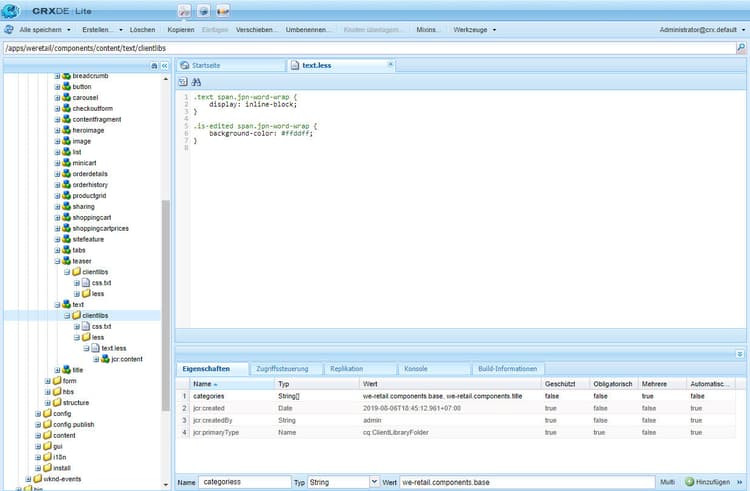The image size is (750, 491).
Task: Click the Löschen toolbar button
Action: pyautogui.click(x=142, y=30)
